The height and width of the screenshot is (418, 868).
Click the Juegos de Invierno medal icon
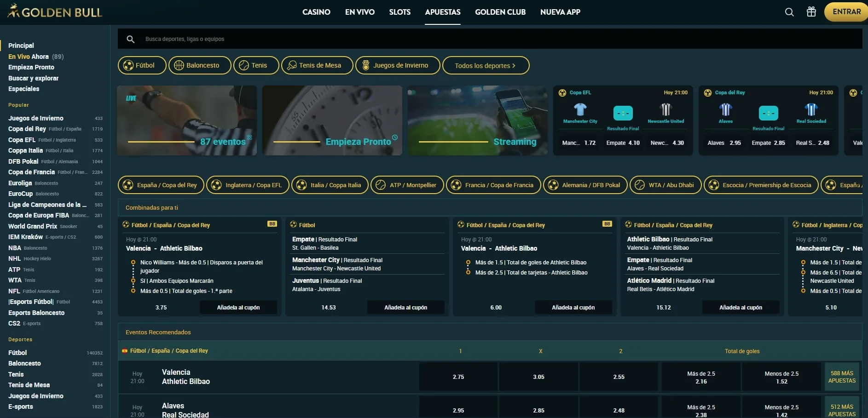coord(366,65)
